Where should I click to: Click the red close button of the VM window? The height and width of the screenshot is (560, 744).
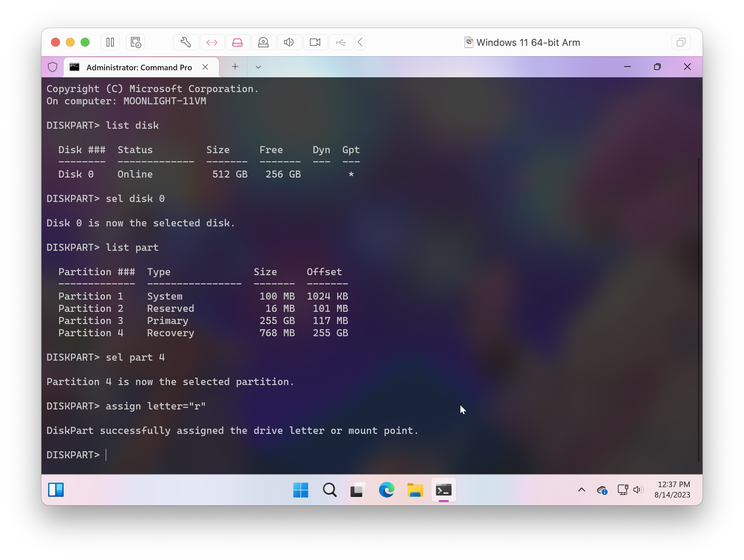[x=55, y=42]
